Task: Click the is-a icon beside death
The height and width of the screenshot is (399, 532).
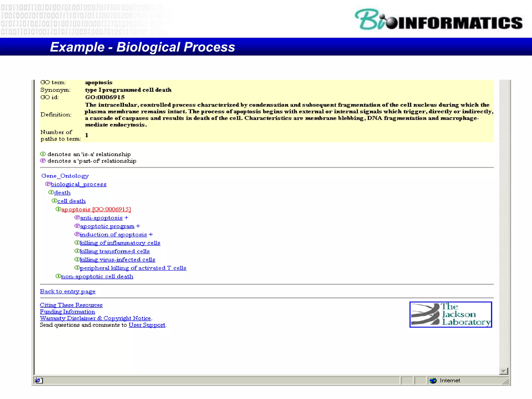Action: pos(51,192)
